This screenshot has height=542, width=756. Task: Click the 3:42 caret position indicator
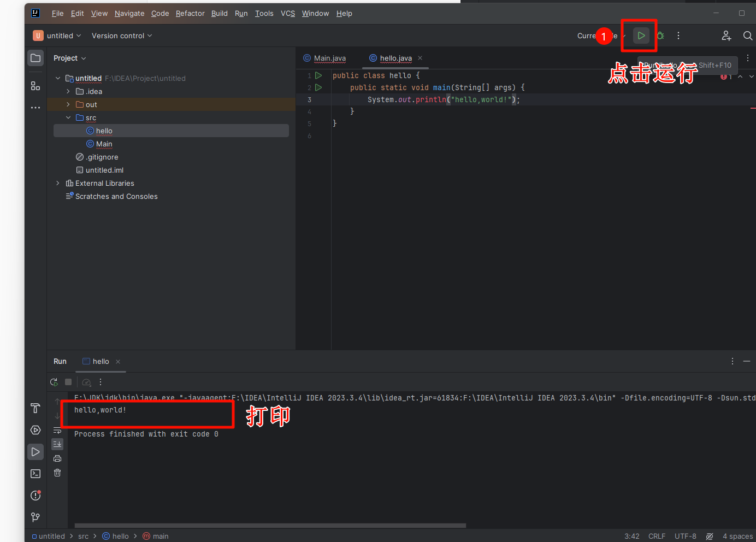(632, 537)
